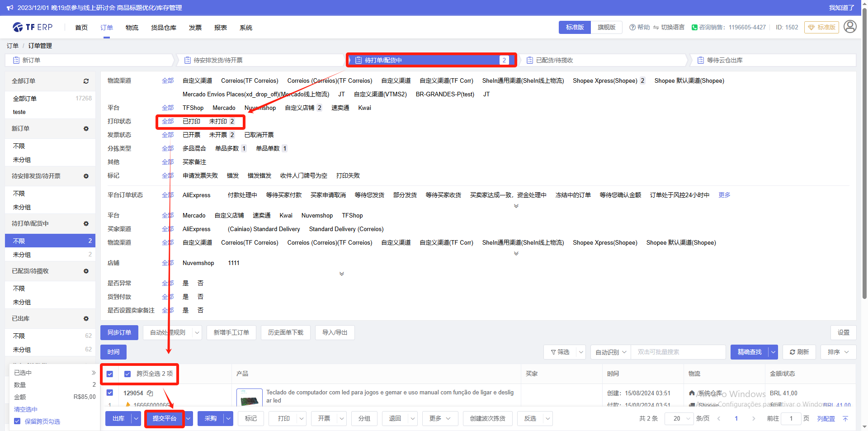868x431 pixels.
Task: Open the 货品仓库 top menu
Action: 164,28
